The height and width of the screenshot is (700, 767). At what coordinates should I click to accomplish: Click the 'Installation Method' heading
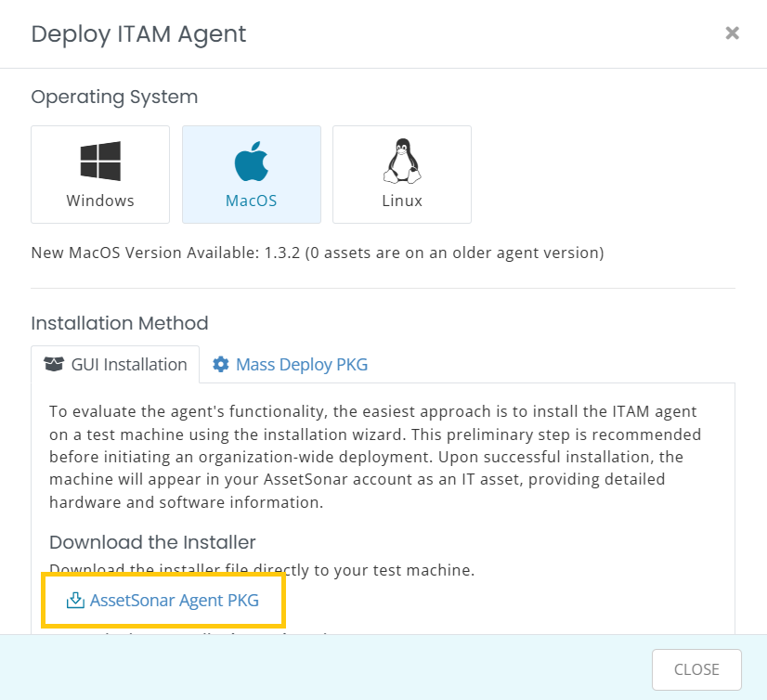click(x=120, y=323)
